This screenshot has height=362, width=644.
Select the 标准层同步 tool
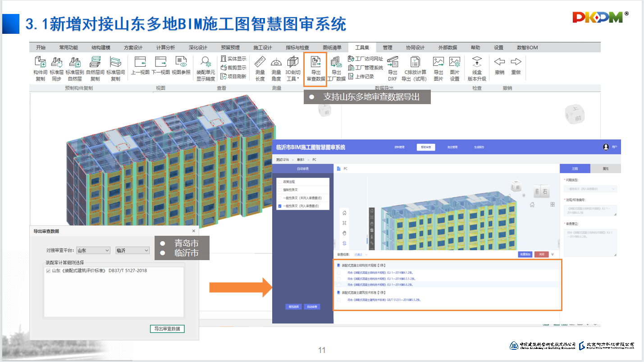[57, 69]
